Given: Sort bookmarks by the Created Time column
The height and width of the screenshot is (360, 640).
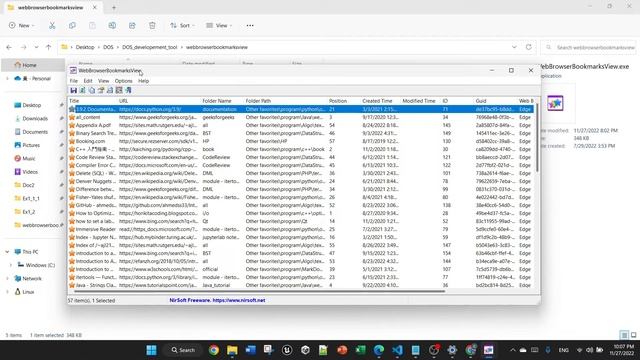Looking at the screenshot, I should coord(380,101).
